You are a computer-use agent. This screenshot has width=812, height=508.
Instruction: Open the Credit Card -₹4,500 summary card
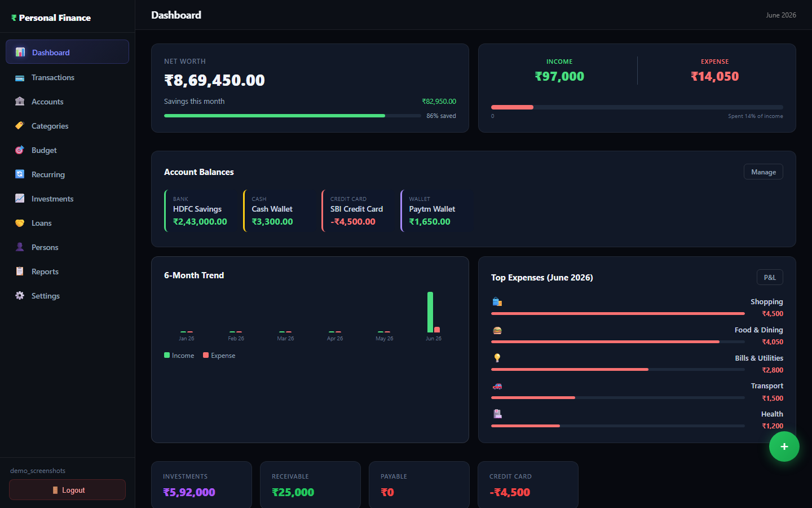click(528, 485)
